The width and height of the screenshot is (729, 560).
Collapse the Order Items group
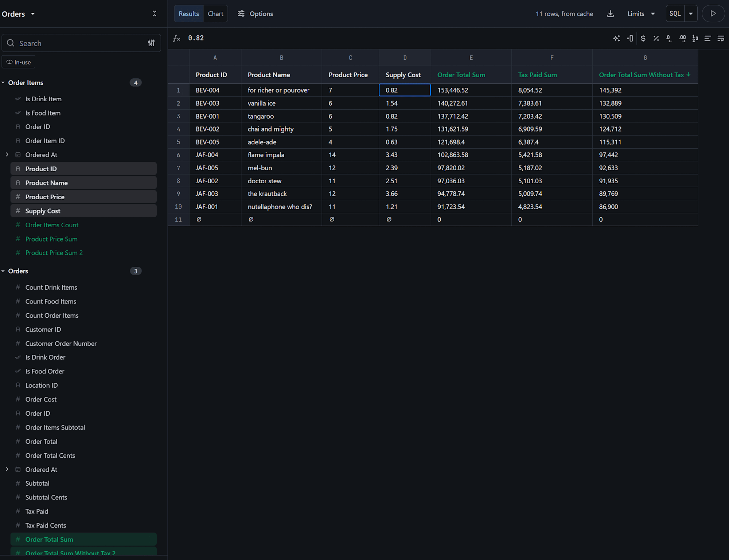pos(3,83)
